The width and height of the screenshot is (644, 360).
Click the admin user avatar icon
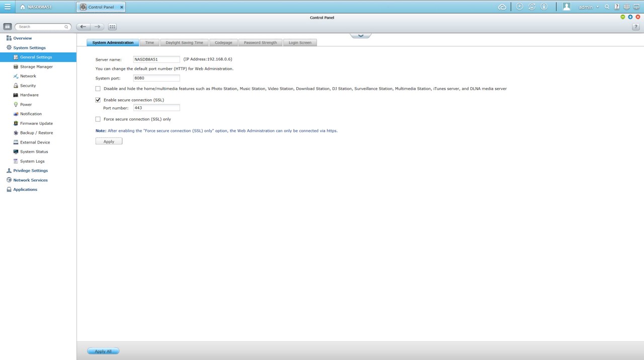point(567,7)
